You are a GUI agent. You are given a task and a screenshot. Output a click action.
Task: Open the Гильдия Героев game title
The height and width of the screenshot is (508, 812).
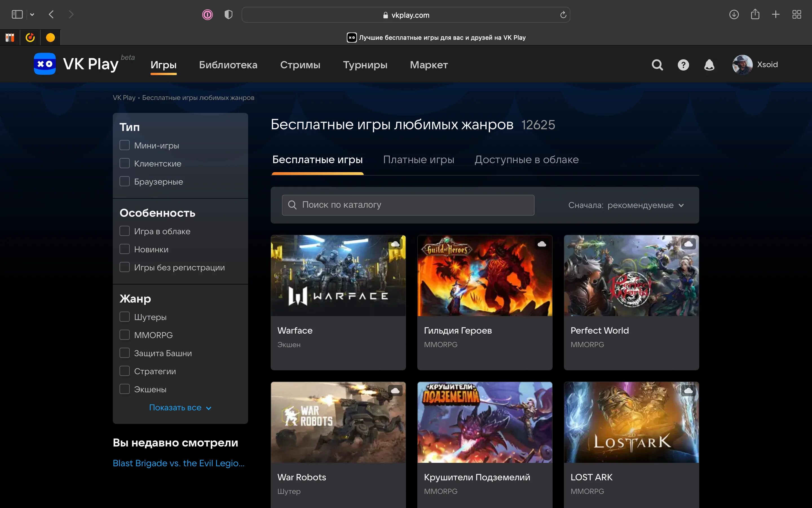point(458,330)
